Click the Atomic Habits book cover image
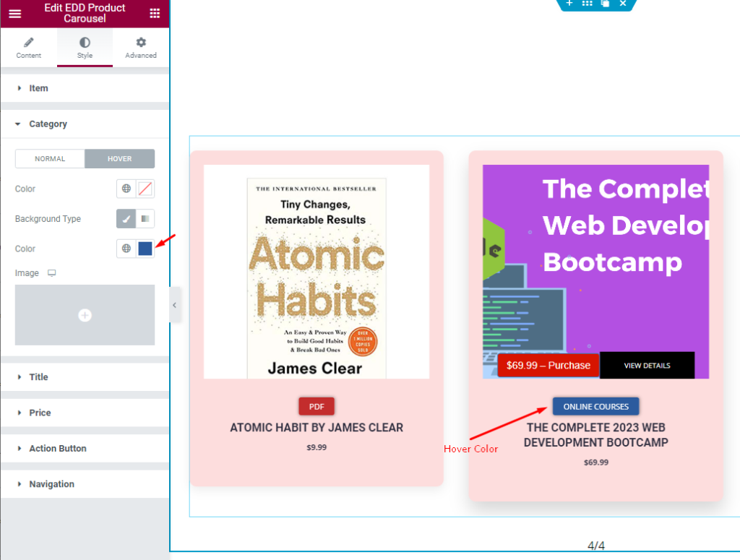 [317, 272]
